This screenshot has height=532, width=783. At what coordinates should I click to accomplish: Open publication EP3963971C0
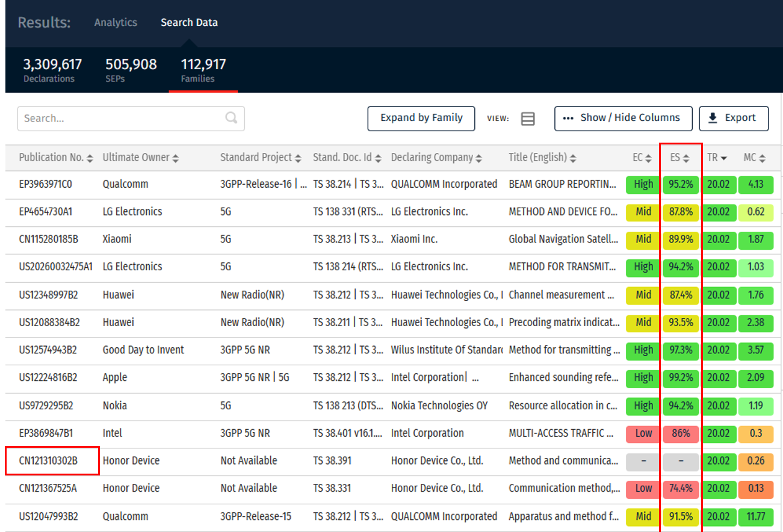tap(46, 184)
